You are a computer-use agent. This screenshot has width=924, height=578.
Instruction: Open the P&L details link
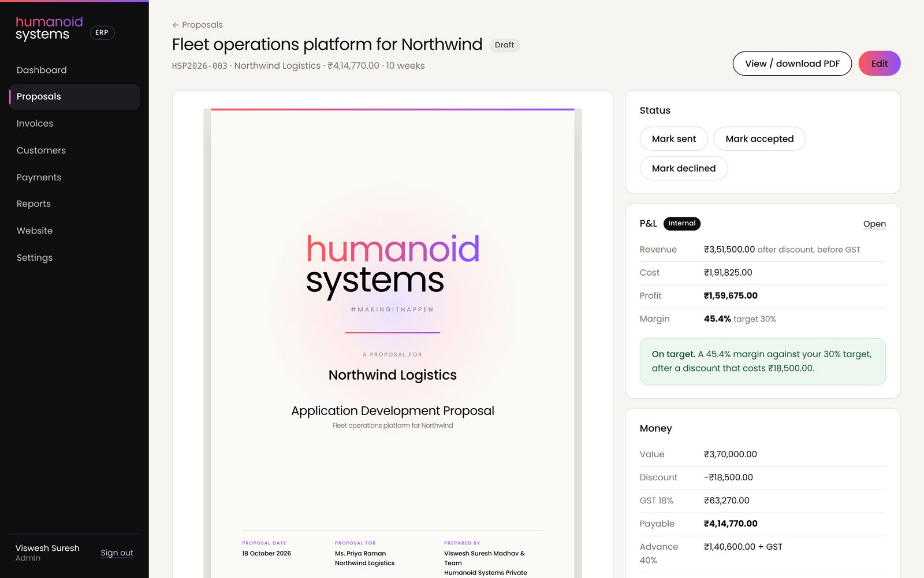[x=874, y=224]
